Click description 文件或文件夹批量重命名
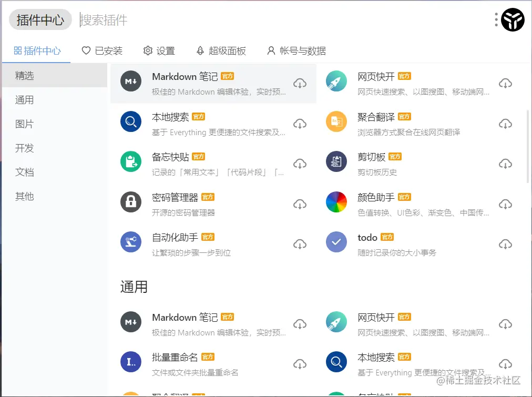Viewport: 532px width, 397px height. tap(195, 373)
